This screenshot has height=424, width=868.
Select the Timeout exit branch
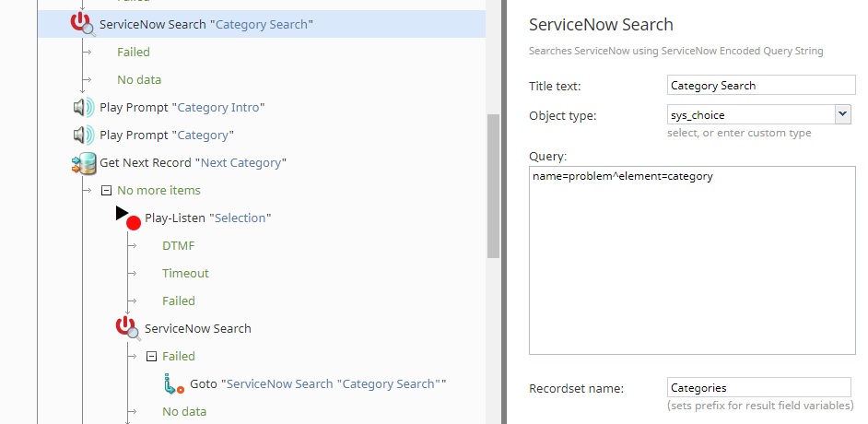tap(185, 274)
